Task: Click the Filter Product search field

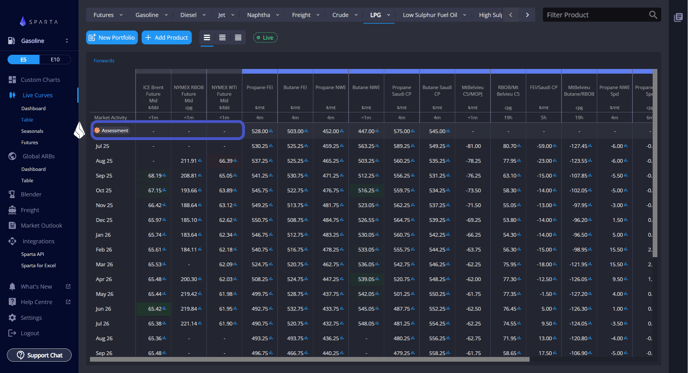Action: click(602, 15)
